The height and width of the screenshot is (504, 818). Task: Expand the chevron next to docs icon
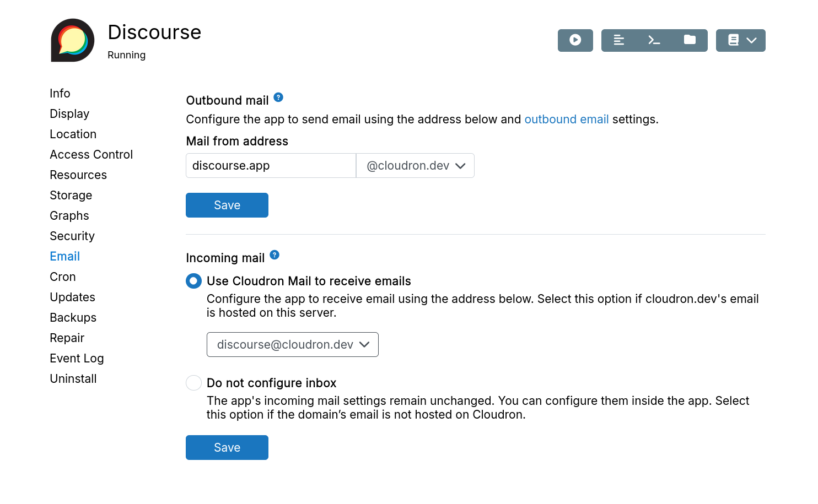(x=751, y=40)
